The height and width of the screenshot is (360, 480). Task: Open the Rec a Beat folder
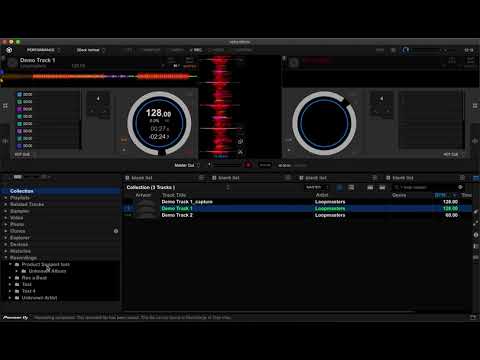[x=34, y=278]
